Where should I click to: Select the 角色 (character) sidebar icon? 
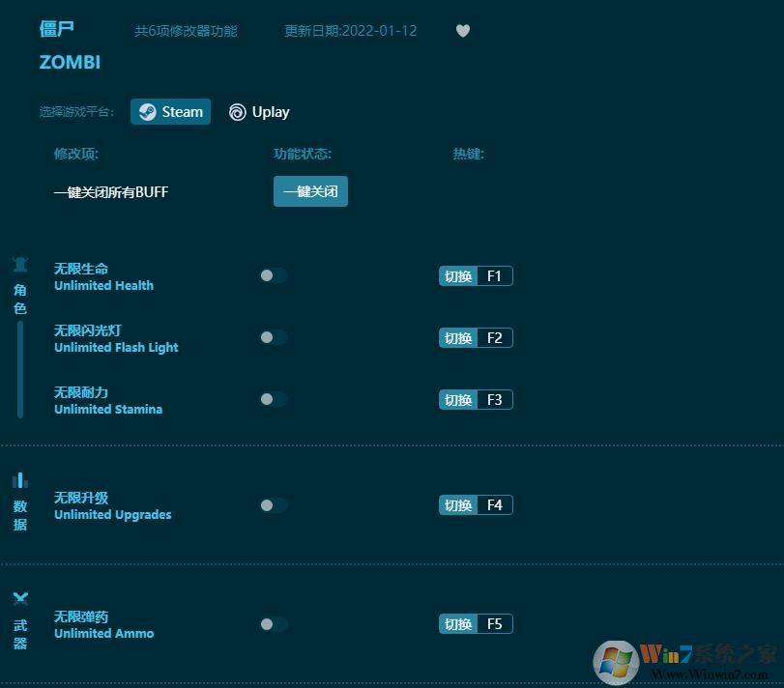[x=20, y=263]
